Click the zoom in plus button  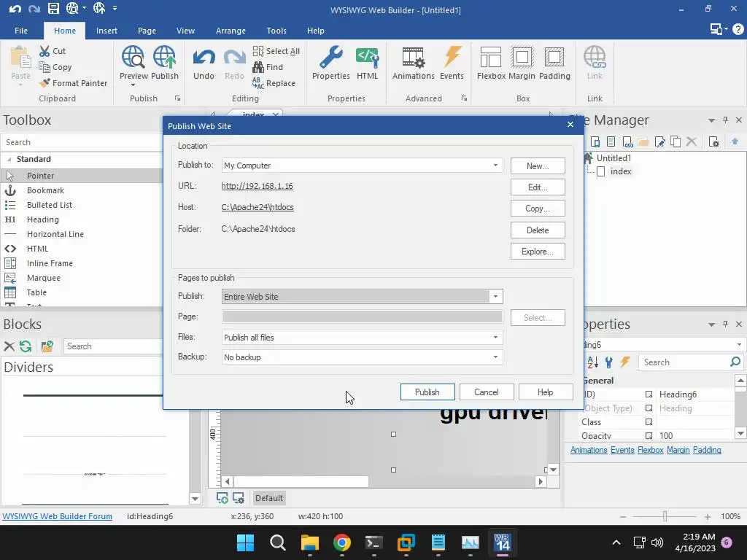(x=708, y=517)
